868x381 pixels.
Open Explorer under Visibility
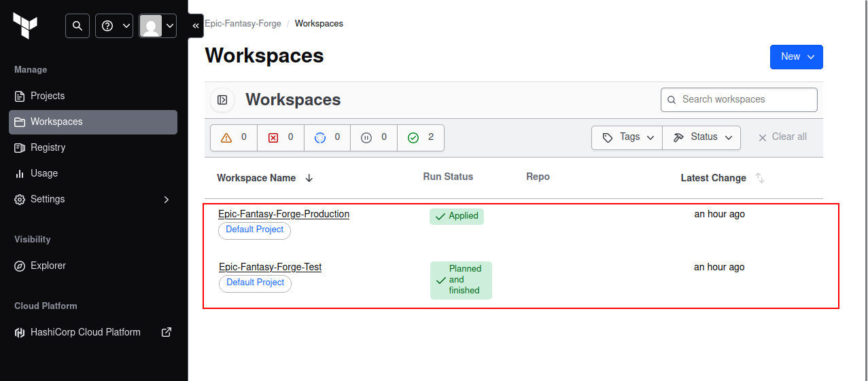pos(93,266)
